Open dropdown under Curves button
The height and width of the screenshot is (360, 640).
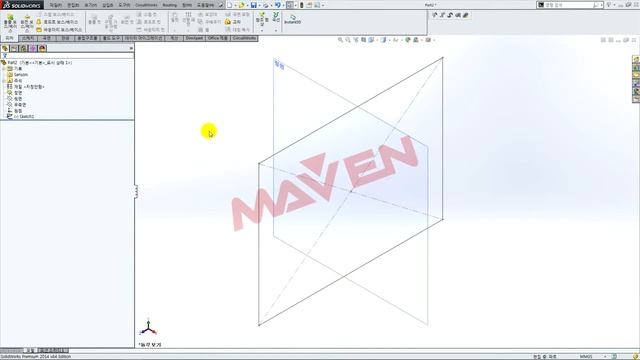coord(276,31)
